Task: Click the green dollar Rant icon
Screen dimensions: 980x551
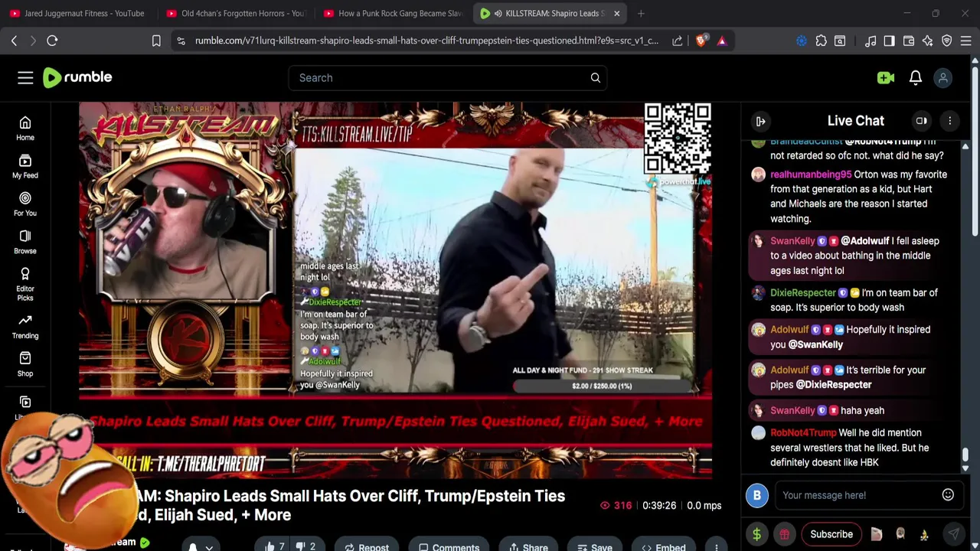Action: [757, 534]
